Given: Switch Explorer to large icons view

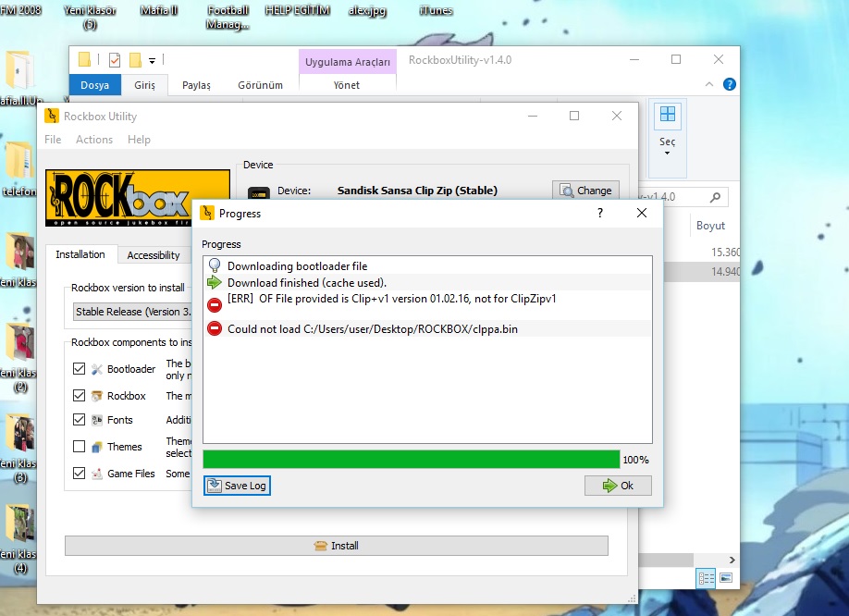Looking at the screenshot, I should click(x=726, y=579).
